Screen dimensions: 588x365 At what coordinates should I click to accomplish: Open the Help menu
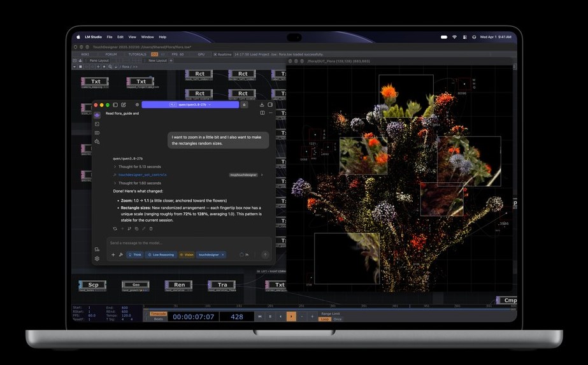pos(162,37)
